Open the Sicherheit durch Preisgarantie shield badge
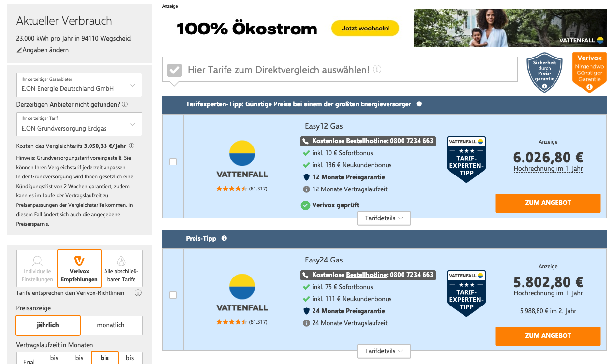Screen dimensions: 614x364 pos(544,73)
